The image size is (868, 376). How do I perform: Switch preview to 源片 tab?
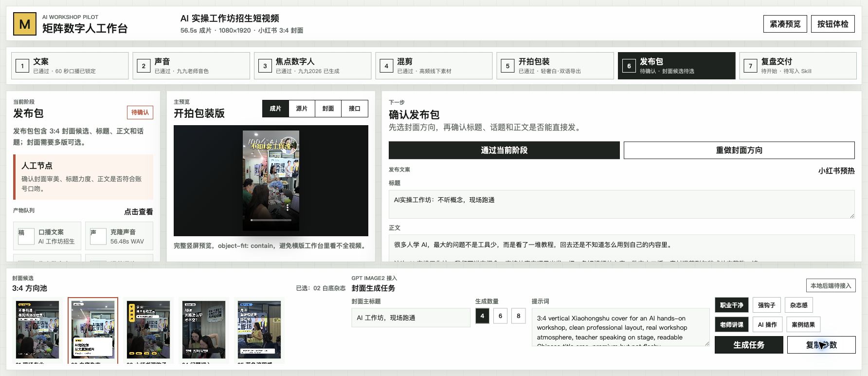[302, 109]
